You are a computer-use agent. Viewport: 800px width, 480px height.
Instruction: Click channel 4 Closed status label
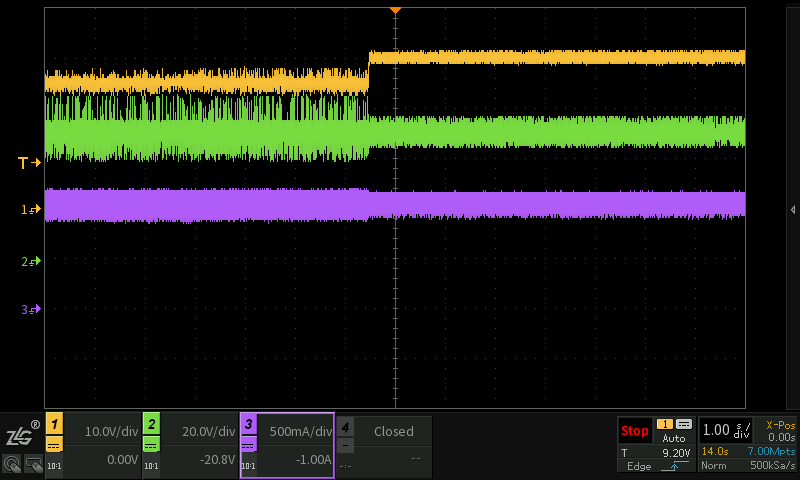coord(394,432)
